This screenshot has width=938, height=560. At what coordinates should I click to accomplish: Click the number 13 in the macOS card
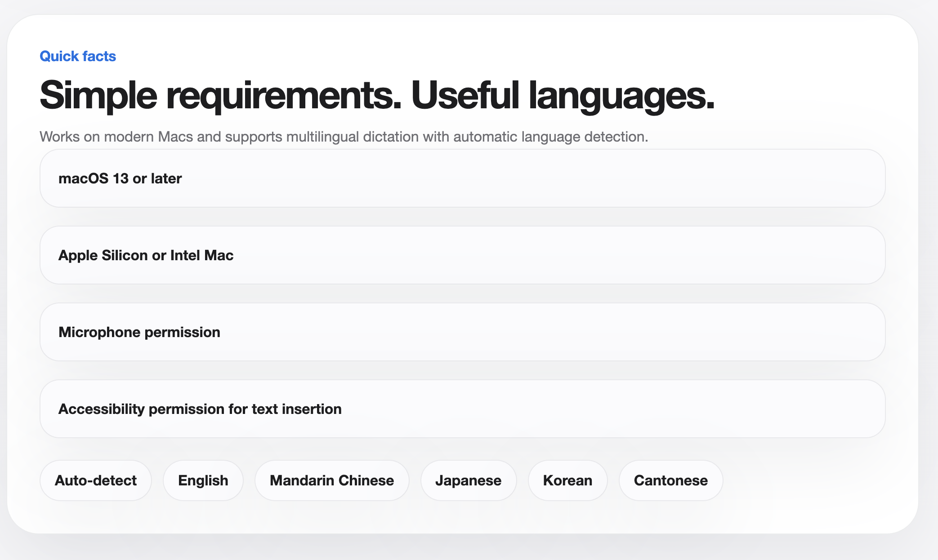coord(121,178)
